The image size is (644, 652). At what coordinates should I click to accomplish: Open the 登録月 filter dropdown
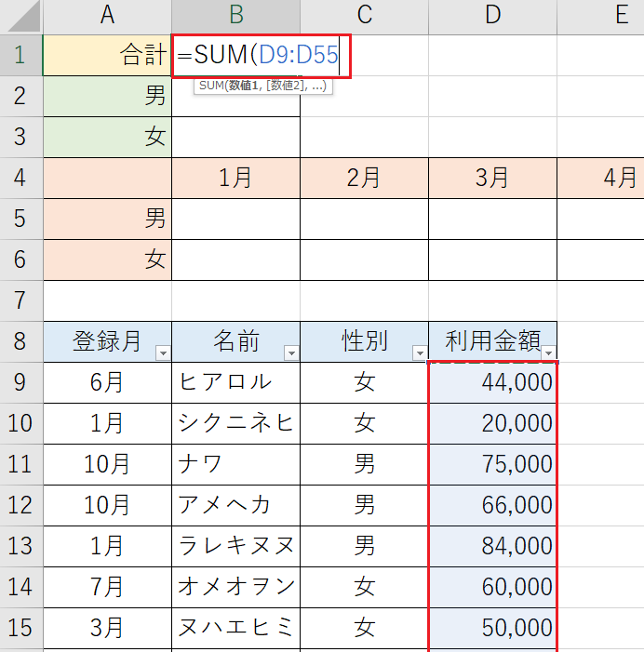pyautogui.click(x=163, y=353)
